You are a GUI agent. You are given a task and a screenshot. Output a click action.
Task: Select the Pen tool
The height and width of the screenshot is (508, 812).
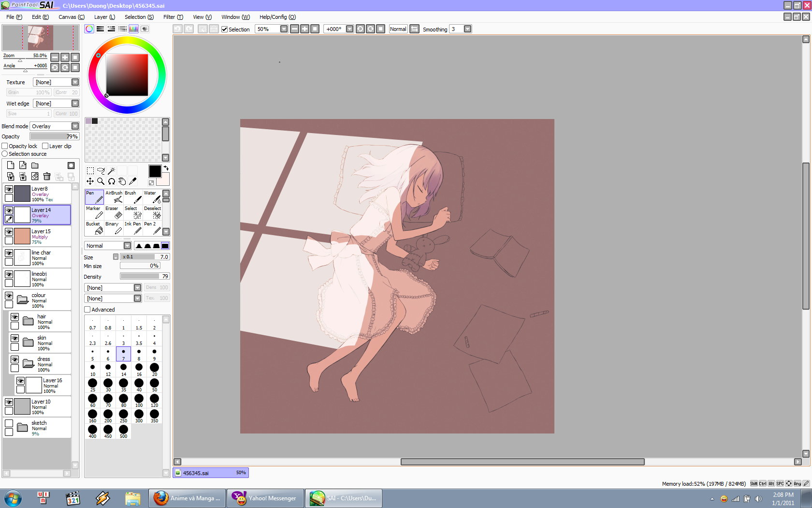[94, 197]
